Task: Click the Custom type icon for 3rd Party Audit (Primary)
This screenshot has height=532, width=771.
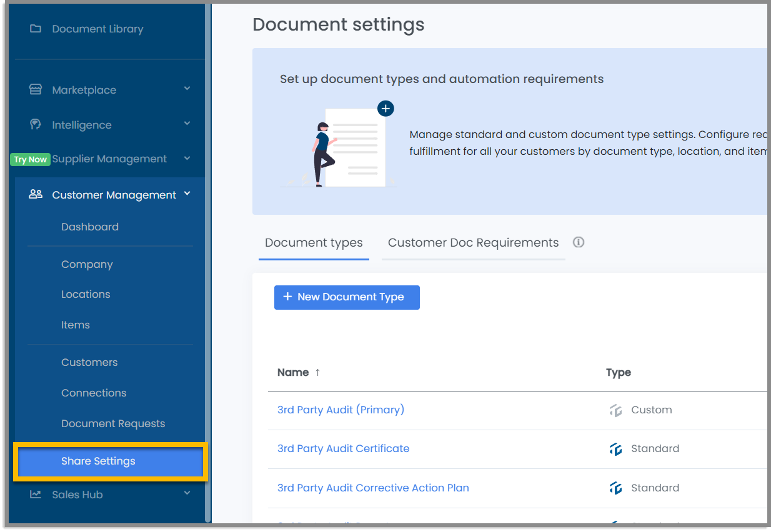Action: click(x=615, y=410)
